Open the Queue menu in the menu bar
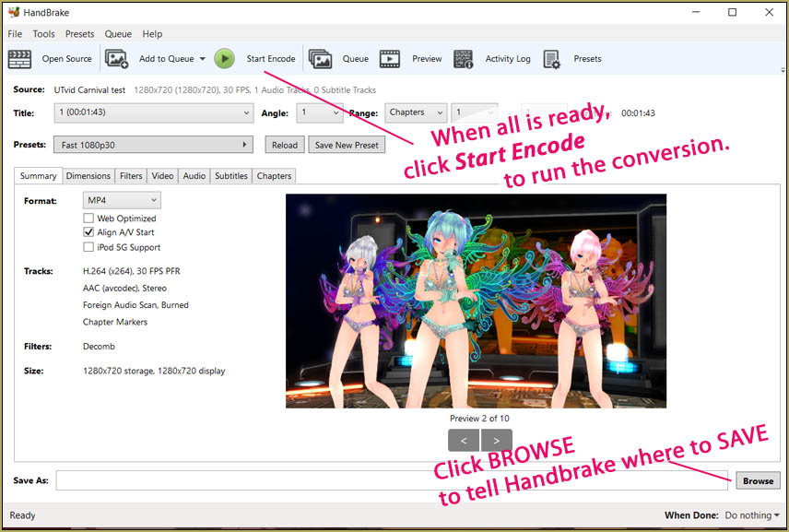The width and height of the screenshot is (789, 532). [x=118, y=34]
